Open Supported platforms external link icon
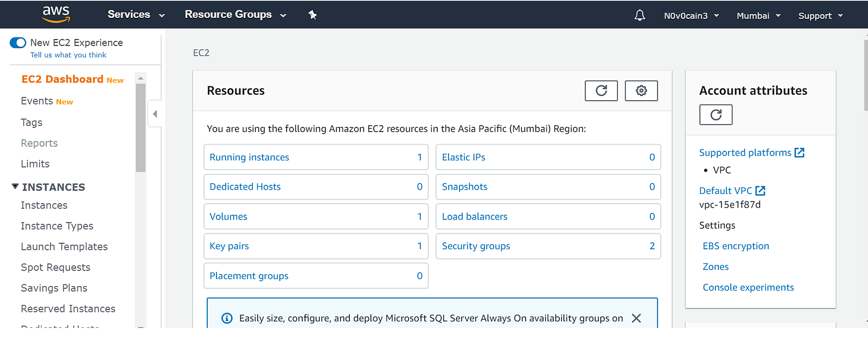Image resolution: width=868 pixels, height=343 pixels. click(799, 153)
